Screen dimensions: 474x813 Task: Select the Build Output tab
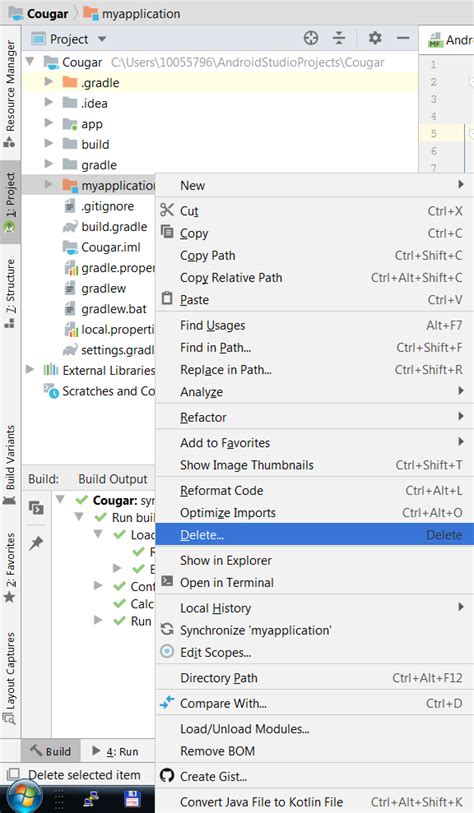(113, 479)
